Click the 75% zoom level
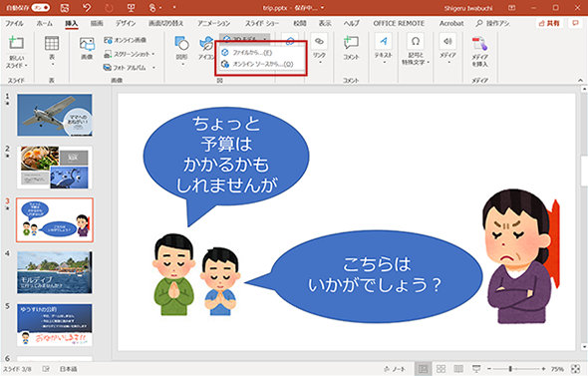588x376 pixels. [557, 369]
